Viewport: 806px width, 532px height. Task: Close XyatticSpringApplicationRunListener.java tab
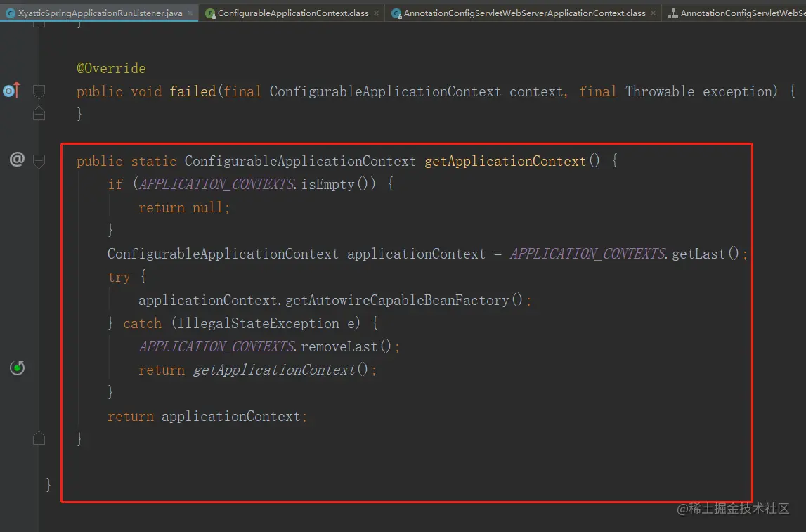click(x=190, y=13)
